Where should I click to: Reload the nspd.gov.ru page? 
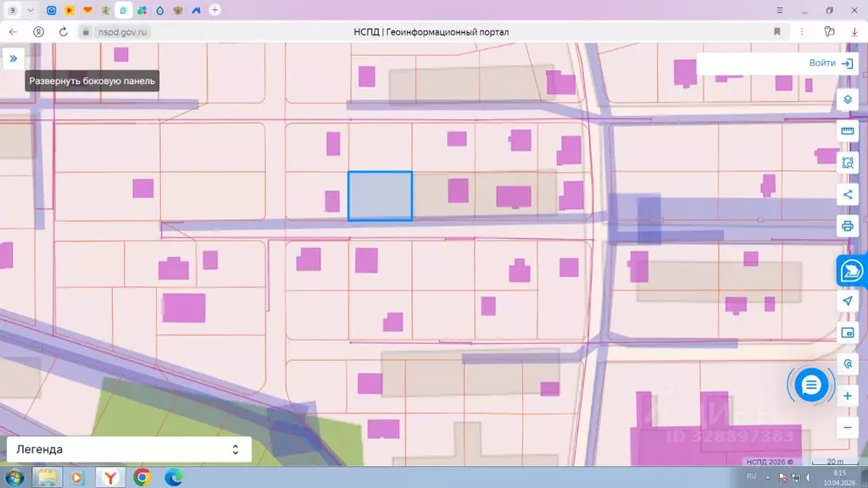click(x=63, y=32)
